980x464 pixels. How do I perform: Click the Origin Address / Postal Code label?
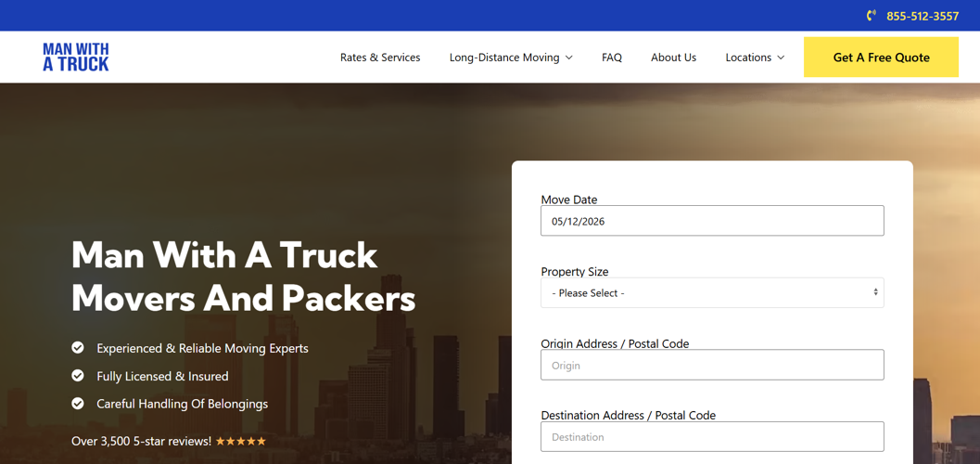[x=615, y=344]
